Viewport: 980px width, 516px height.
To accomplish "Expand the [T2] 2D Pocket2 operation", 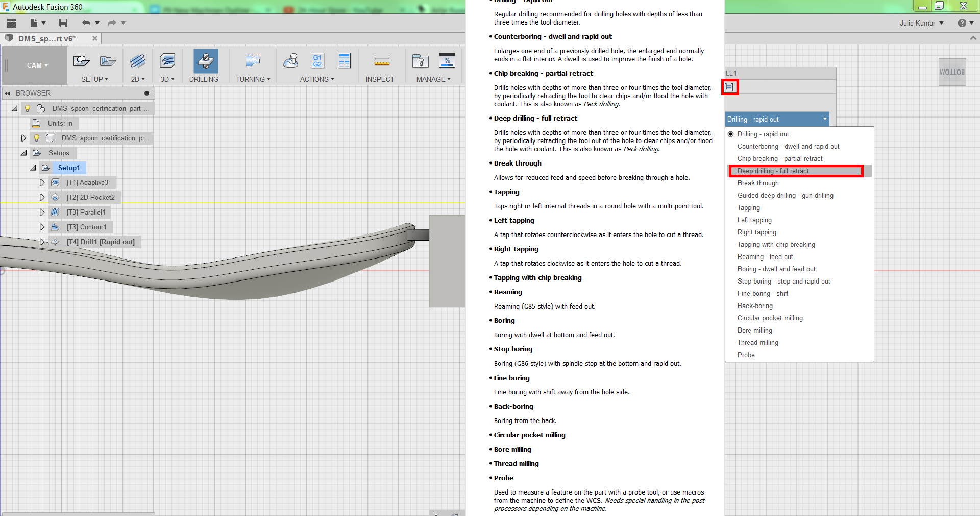I will 42,198.
